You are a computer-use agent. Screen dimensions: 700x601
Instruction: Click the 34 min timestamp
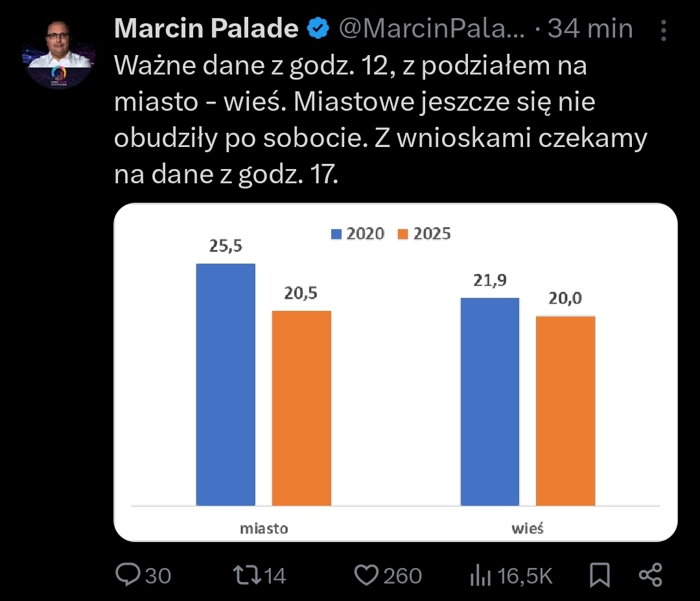coord(590,28)
